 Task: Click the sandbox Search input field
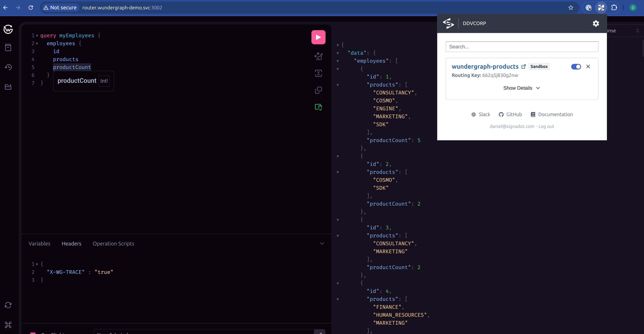[522, 47]
